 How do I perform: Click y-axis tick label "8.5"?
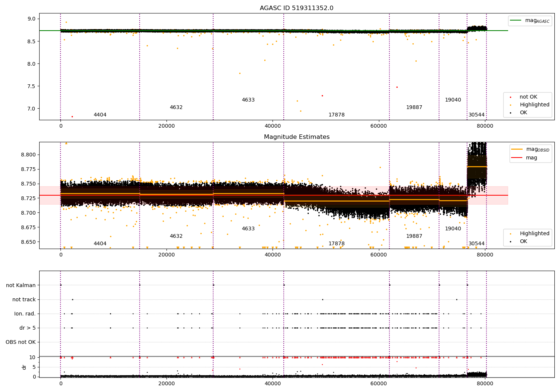click(x=31, y=41)
